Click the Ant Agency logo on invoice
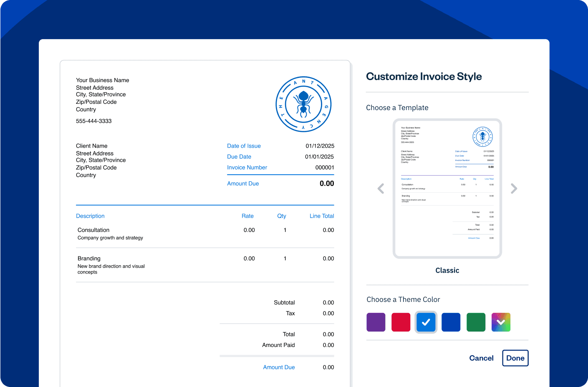588x387 pixels. 303,104
